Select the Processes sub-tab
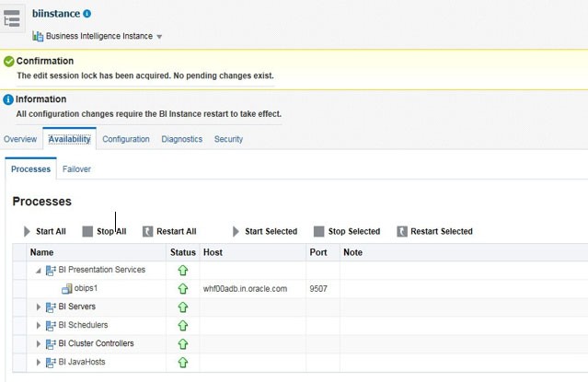This screenshot has width=588, height=382. [x=30, y=169]
